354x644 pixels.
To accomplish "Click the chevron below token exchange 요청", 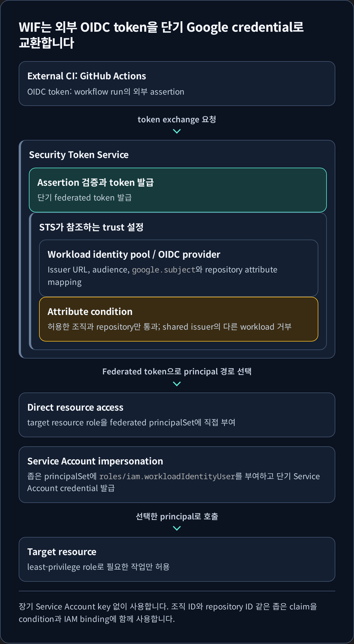I will point(177,131).
